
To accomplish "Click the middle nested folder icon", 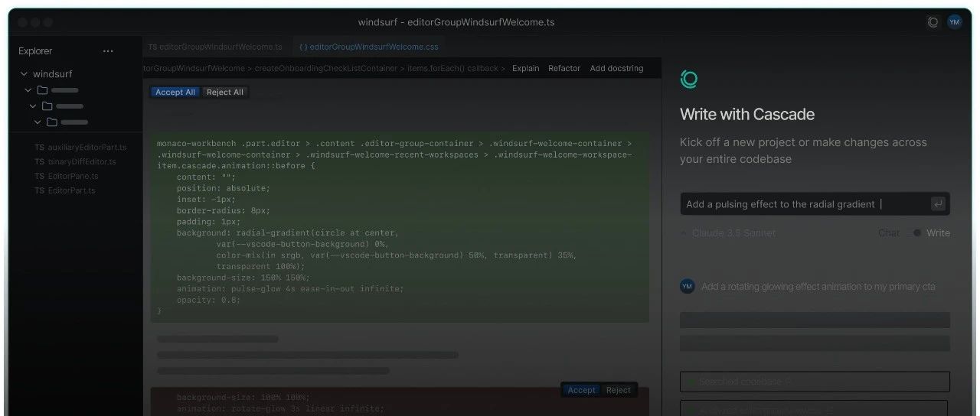I will 47,106.
